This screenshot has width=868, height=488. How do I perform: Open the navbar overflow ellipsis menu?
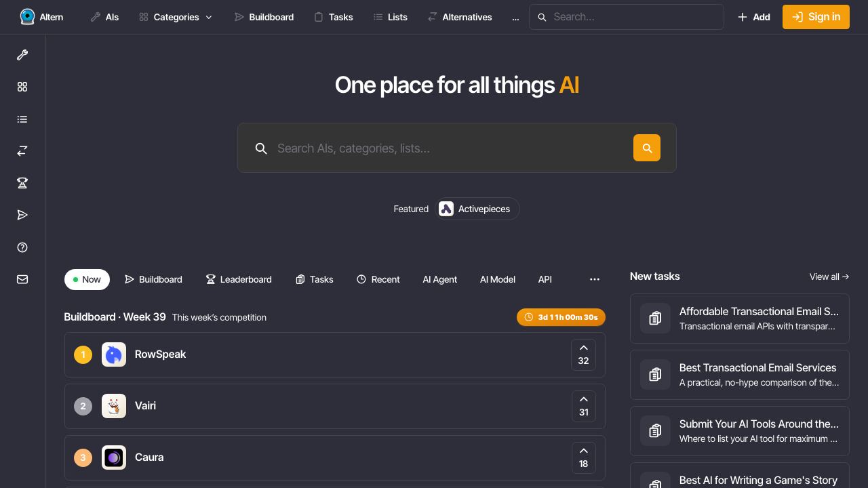515,17
